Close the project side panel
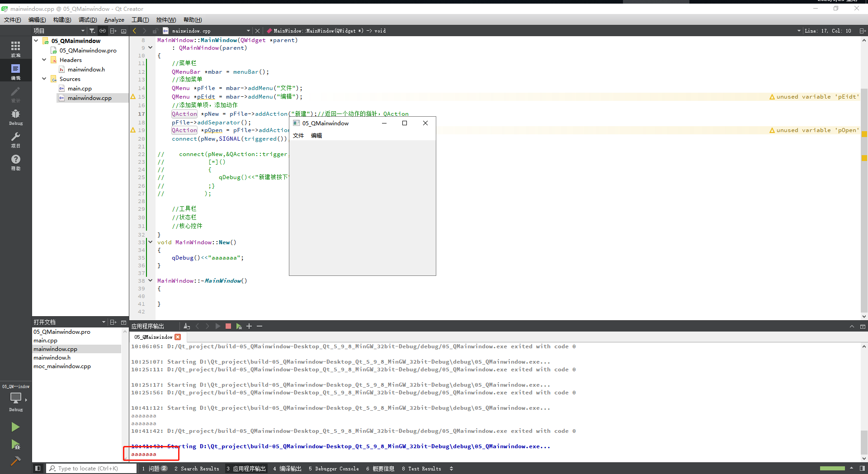The image size is (868, 474). (x=123, y=31)
